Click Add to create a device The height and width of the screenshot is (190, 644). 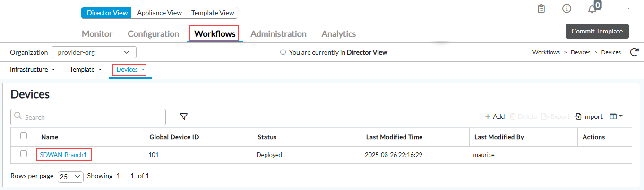495,116
